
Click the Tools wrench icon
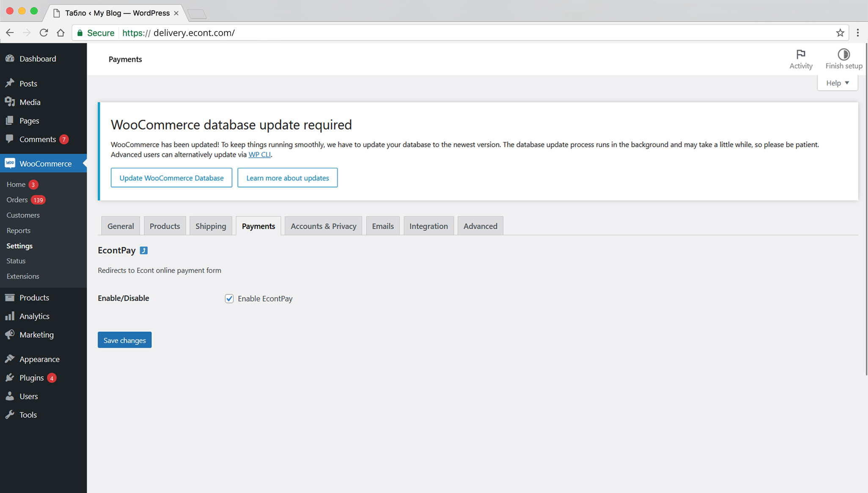(x=10, y=415)
